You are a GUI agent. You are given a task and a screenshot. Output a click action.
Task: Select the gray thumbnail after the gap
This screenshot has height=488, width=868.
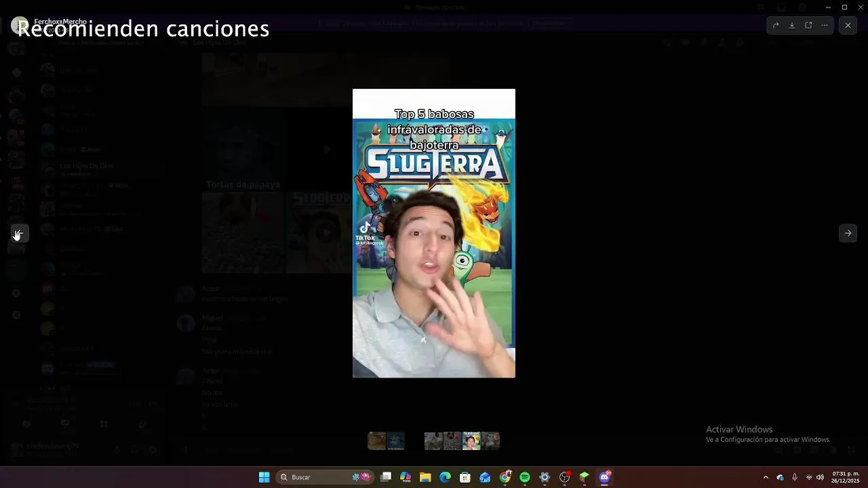[433, 441]
